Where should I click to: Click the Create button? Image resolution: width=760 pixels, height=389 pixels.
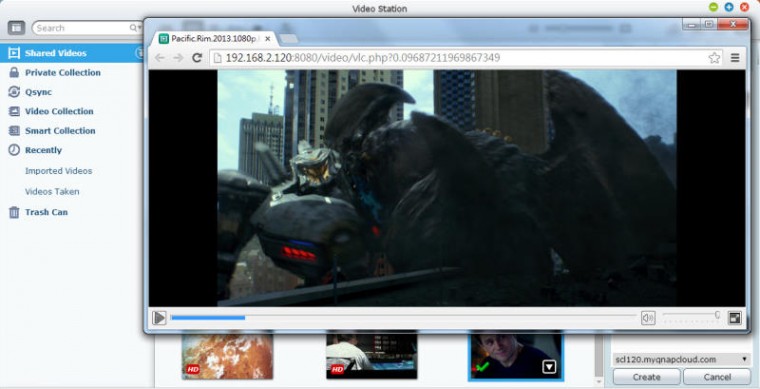coord(647,377)
